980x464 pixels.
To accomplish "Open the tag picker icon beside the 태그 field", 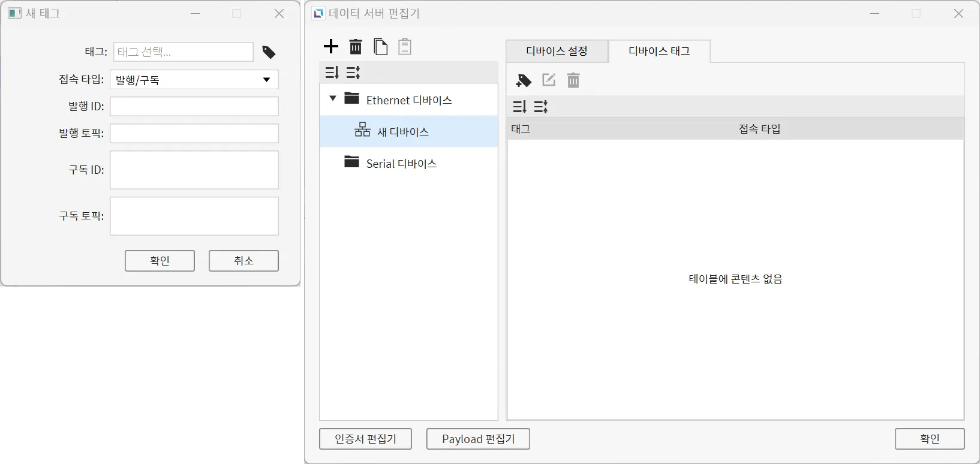I will click(x=269, y=53).
